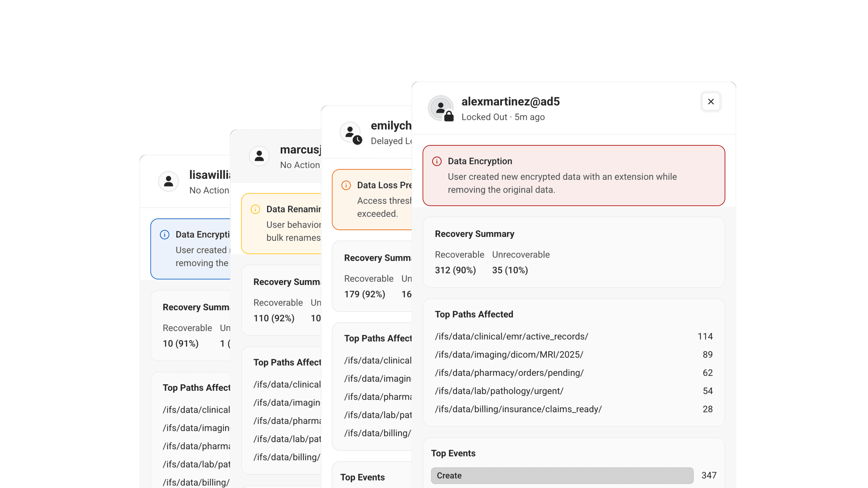Click the Create event bar
The height and width of the screenshot is (488, 868).
562,475
